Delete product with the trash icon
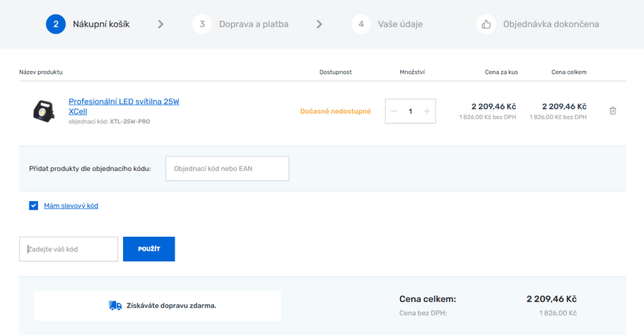 (613, 111)
